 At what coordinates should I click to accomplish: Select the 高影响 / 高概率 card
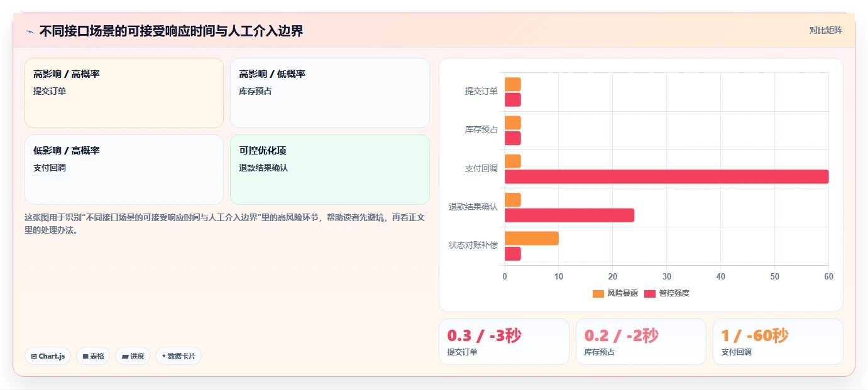coord(124,93)
